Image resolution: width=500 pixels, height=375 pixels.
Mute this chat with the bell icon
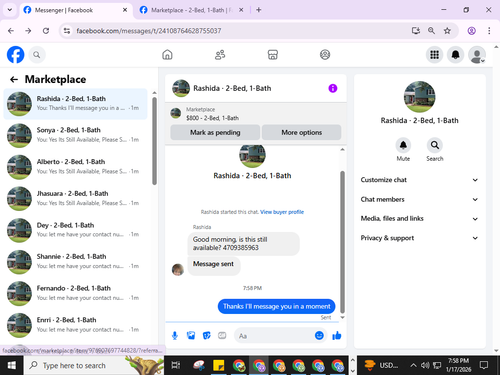pos(403,145)
